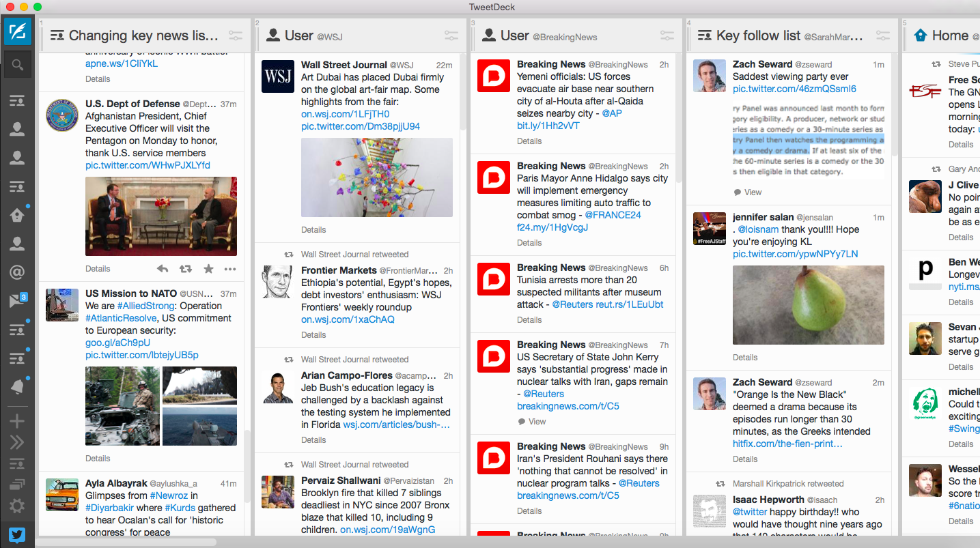Open more actions on the Dept of Defense tweet
Viewport: 980px width, 548px height.
pyautogui.click(x=230, y=269)
